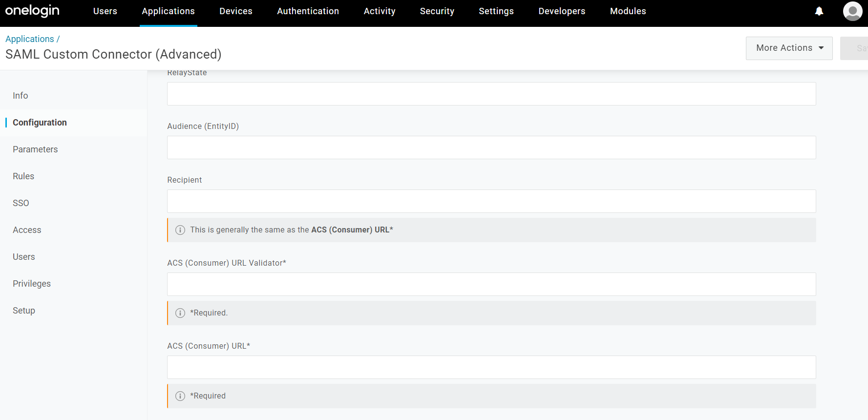Focus the Recipient input field

pyautogui.click(x=491, y=201)
